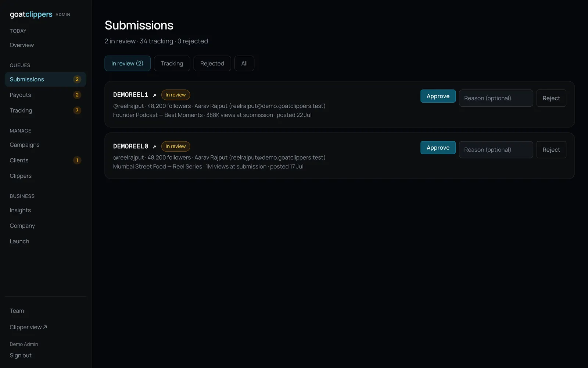Sign out of the admin account
The width and height of the screenshot is (588, 368).
tap(21, 355)
